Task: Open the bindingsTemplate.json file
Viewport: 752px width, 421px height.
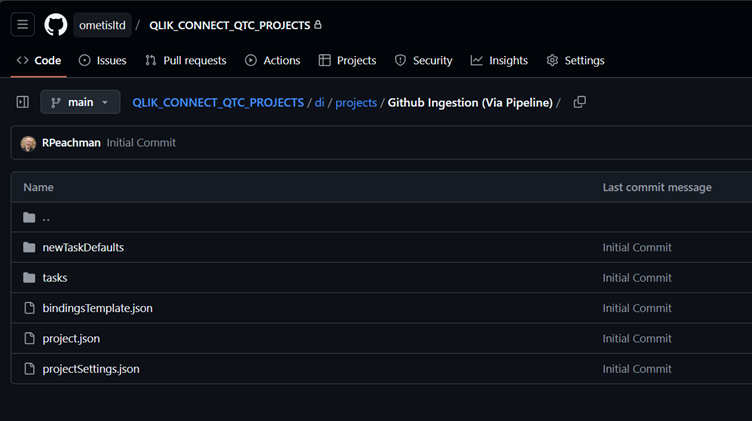Action: pos(97,308)
